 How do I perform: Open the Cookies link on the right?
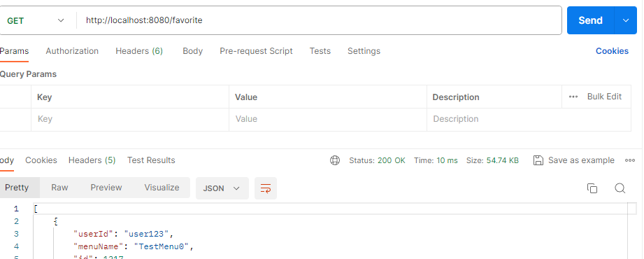pyautogui.click(x=612, y=51)
